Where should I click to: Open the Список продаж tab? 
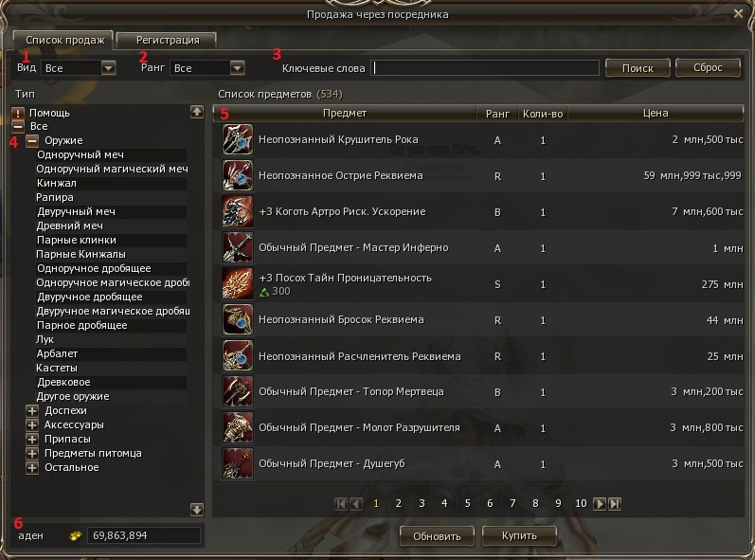64,40
